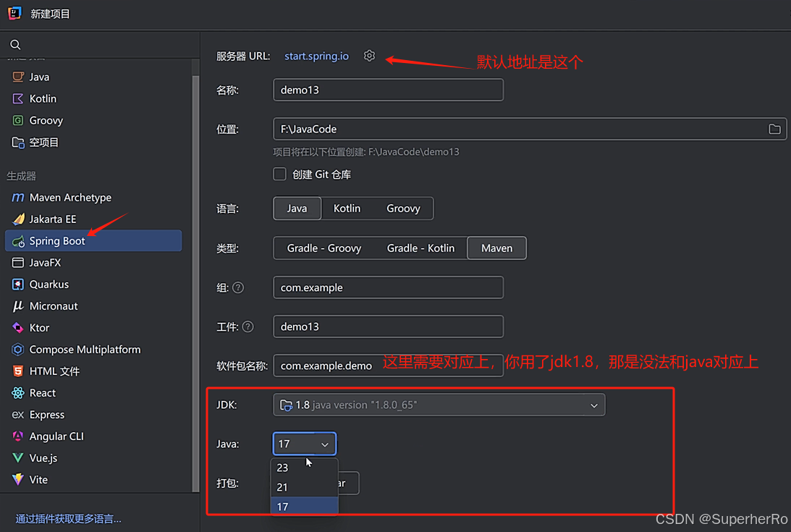Choose 23 in Java version list
The image size is (791, 532).
[x=304, y=468]
